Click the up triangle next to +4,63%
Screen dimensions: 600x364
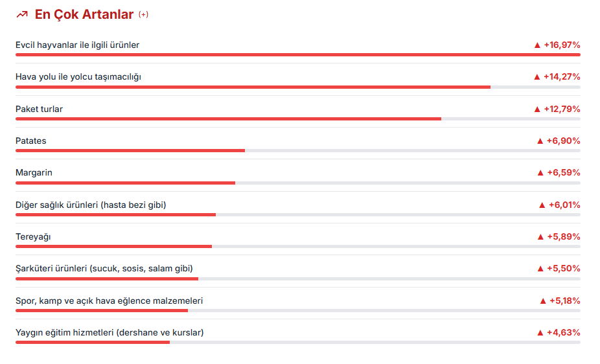540,333
